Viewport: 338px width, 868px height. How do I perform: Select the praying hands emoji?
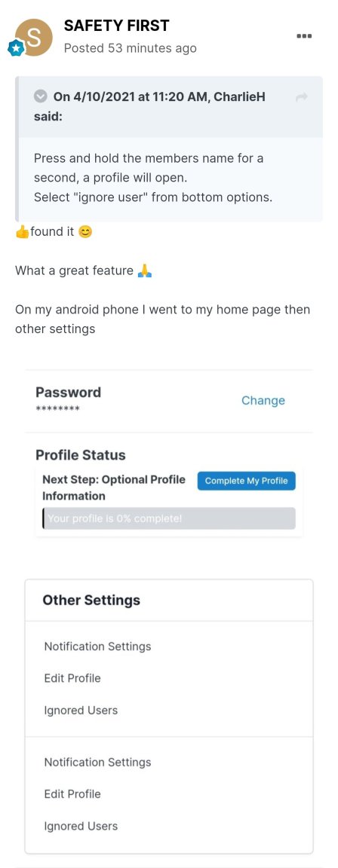tap(144, 271)
